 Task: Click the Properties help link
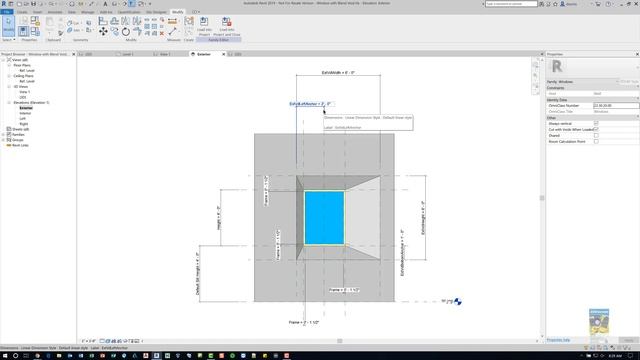(x=558, y=340)
